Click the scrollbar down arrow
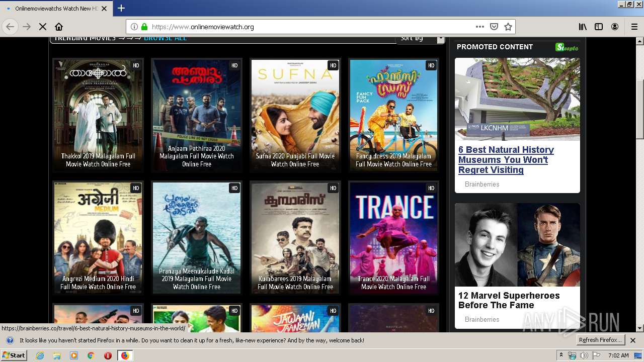644x362 pixels. click(x=640, y=328)
